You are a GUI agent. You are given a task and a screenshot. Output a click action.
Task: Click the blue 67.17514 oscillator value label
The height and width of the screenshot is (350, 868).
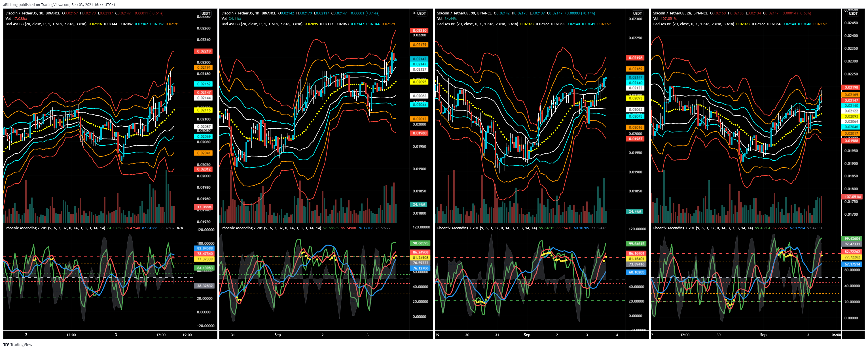pyautogui.click(x=852, y=264)
